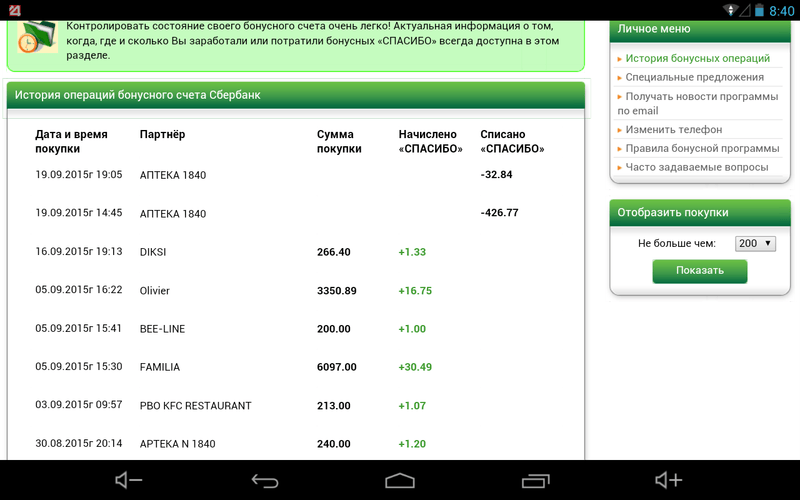Open Часто задаваемые вопросы link
This screenshot has width=800, height=500.
coord(696,167)
